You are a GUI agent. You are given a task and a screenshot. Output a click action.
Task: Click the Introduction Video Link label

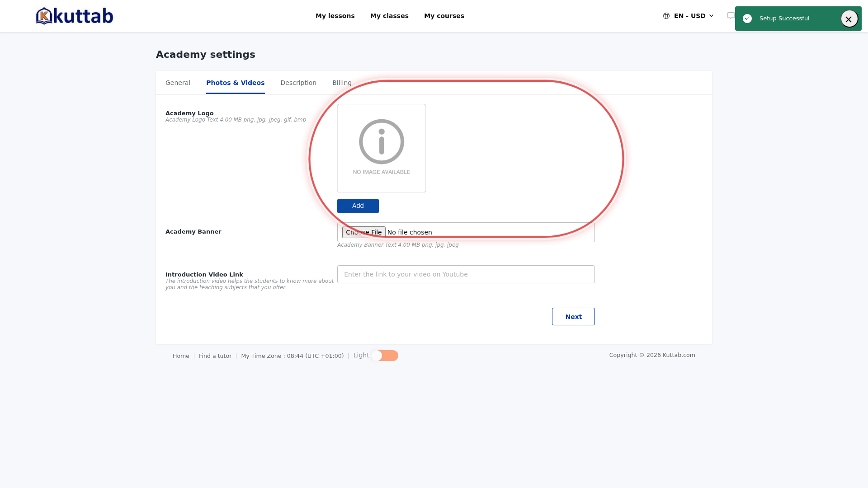point(204,275)
